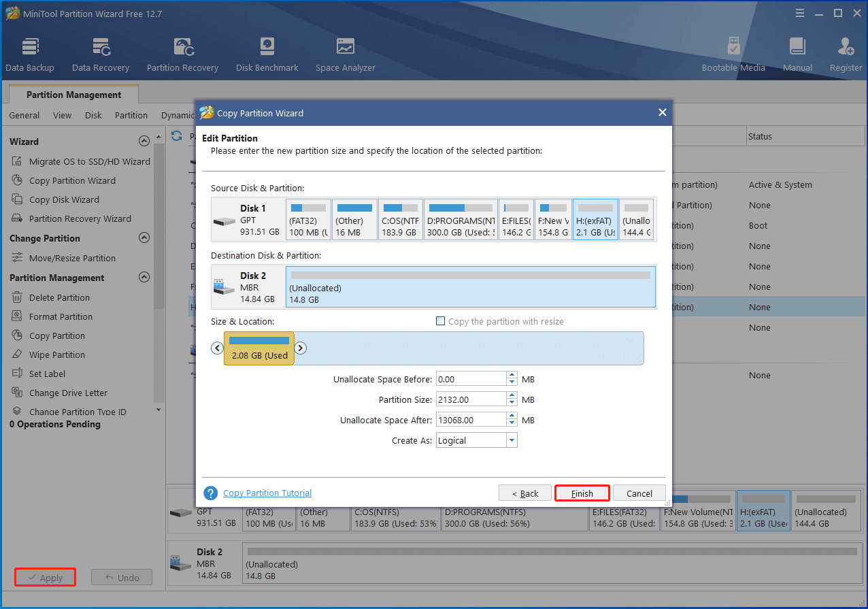The width and height of the screenshot is (868, 609).
Task: Open the Disk menu
Action: click(93, 115)
